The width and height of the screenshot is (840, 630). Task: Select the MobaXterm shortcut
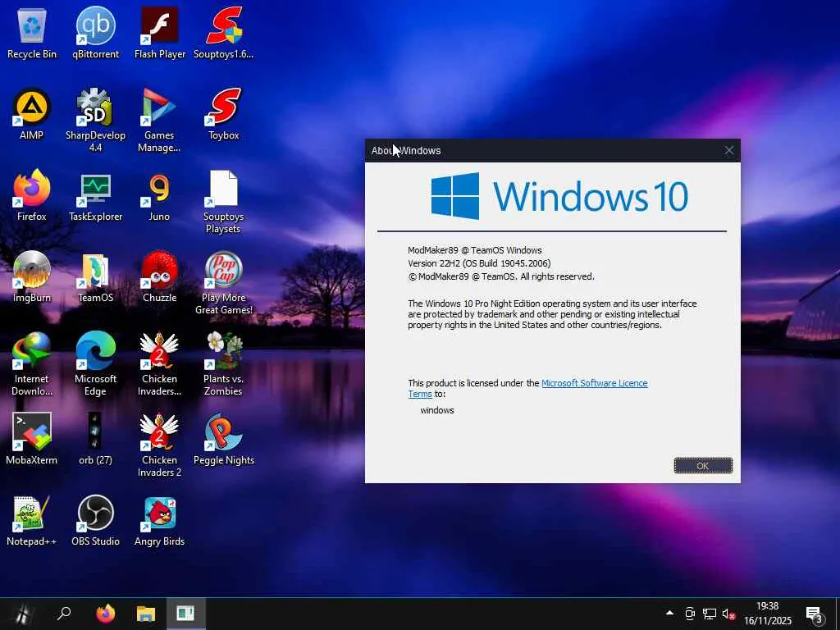tap(32, 439)
